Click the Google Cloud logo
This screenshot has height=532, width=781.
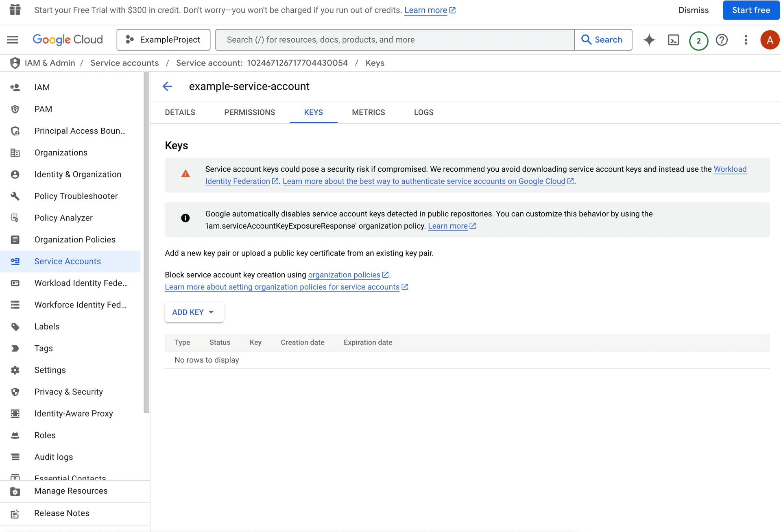[x=68, y=40]
